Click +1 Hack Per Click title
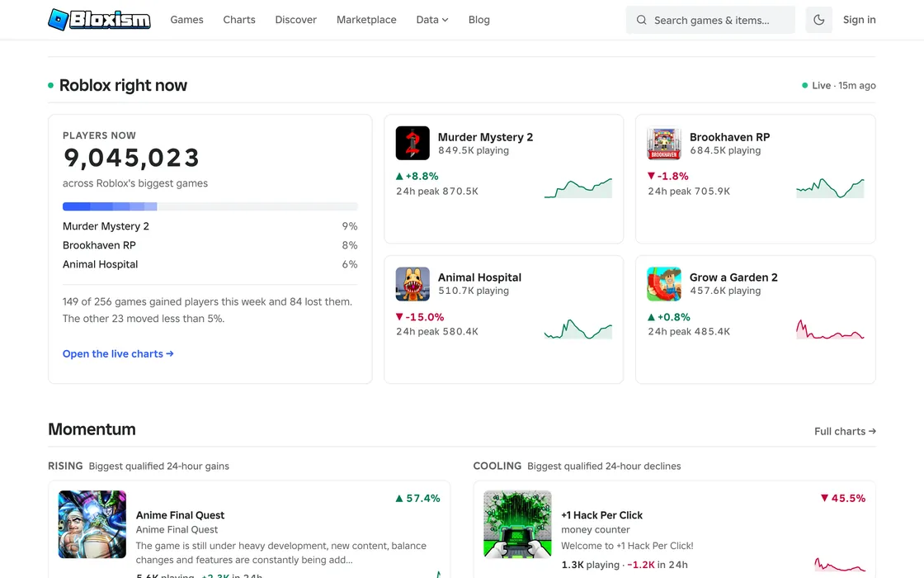This screenshot has width=924, height=578. [x=601, y=515]
